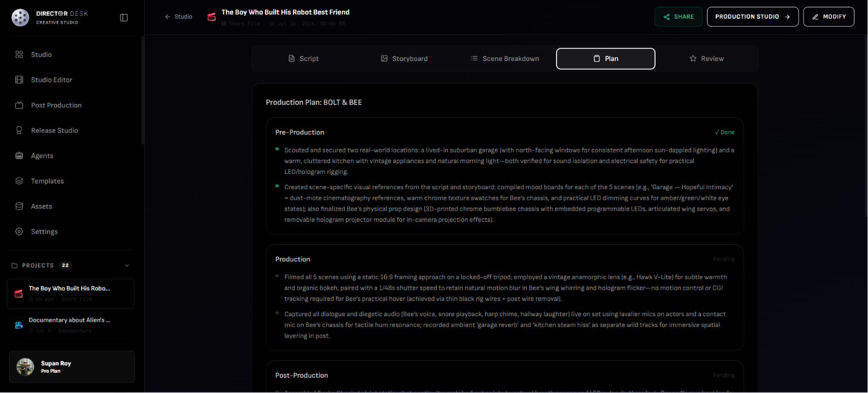
Task: Click the pencil icon in Modify
Action: (x=815, y=17)
